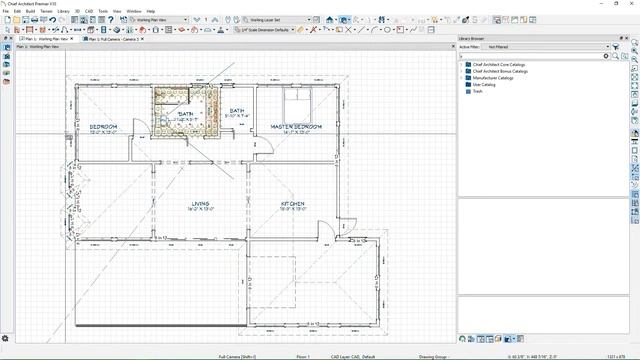Go up one floor arrow
640x360 pixels.
click(x=215, y=20)
